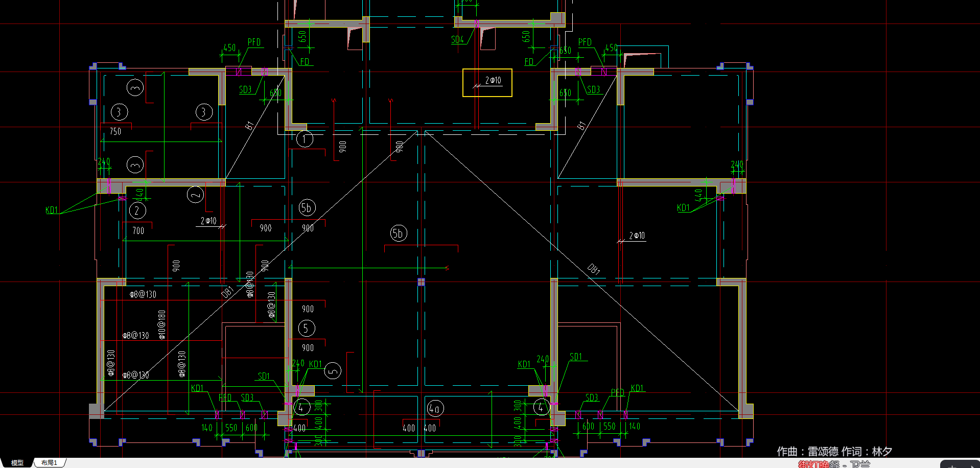Select the SD4 annotation text

[x=457, y=39]
